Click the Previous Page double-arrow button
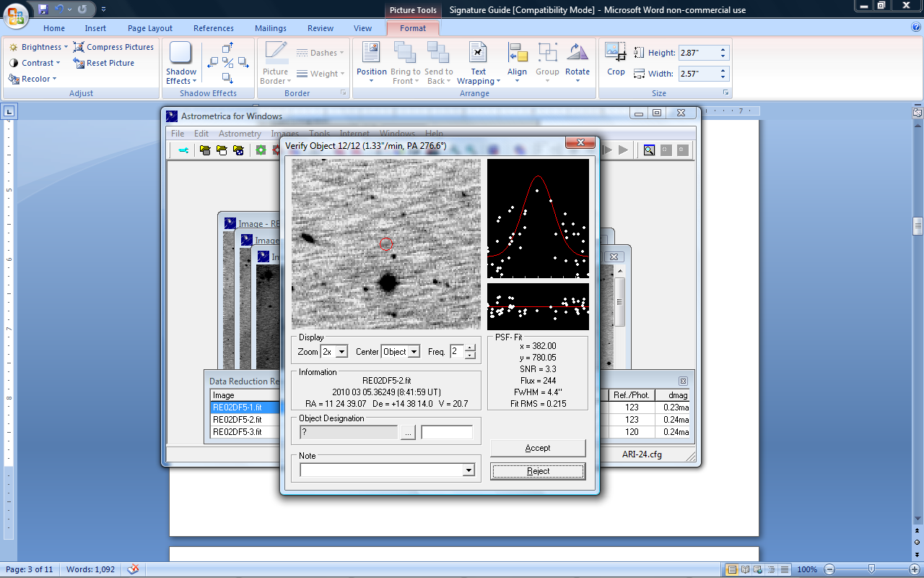924x578 pixels. click(x=918, y=532)
